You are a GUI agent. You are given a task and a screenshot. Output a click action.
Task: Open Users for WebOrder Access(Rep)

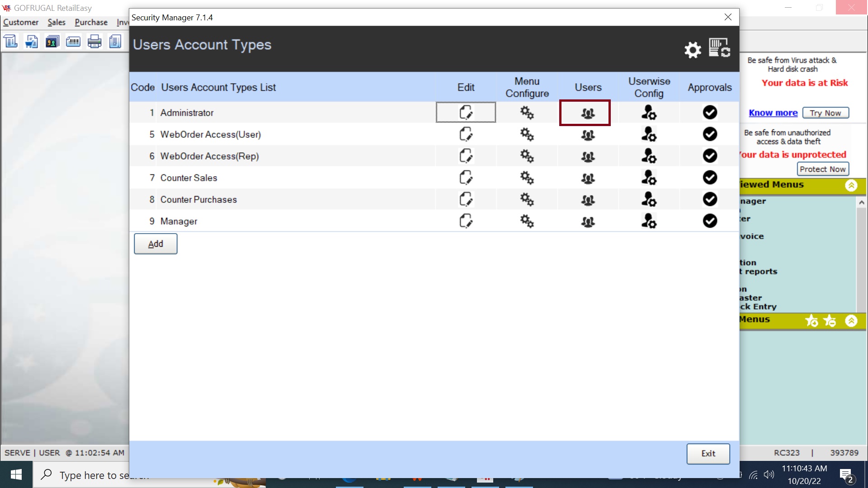pyautogui.click(x=588, y=156)
